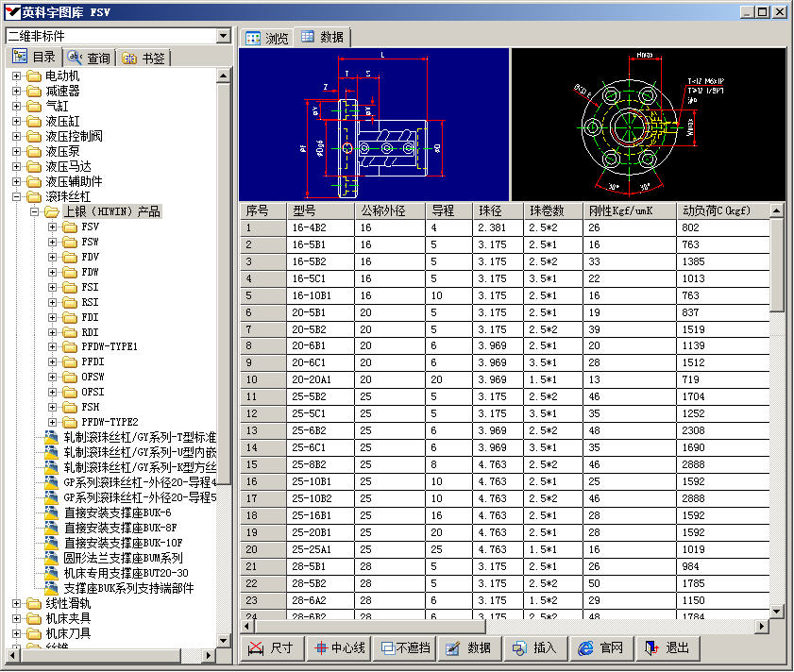
Task: Open the 查询 search tab
Action: (x=90, y=58)
